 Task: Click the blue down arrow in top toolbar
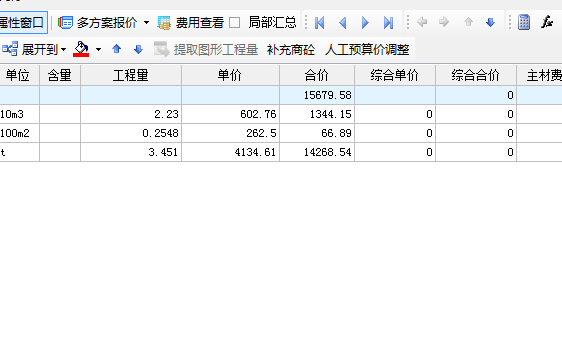[490, 23]
